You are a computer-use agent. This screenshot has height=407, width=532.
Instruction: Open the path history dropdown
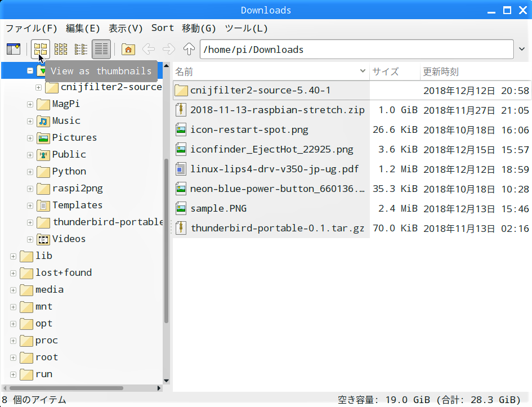(x=522, y=49)
